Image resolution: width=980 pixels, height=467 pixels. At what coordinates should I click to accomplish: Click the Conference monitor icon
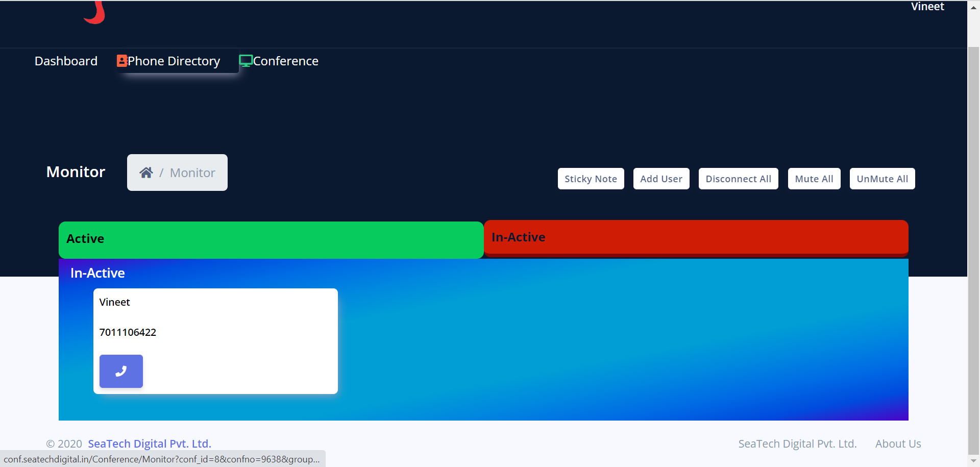click(x=246, y=61)
